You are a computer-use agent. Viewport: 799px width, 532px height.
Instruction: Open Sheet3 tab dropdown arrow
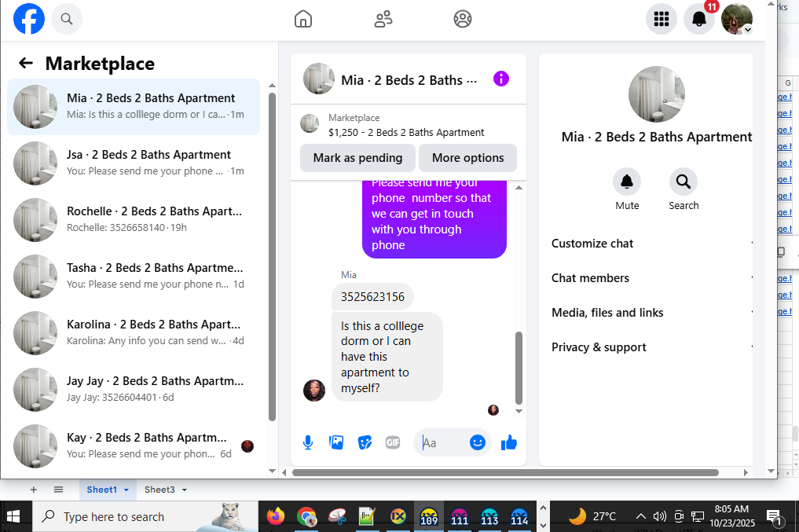[185, 490]
